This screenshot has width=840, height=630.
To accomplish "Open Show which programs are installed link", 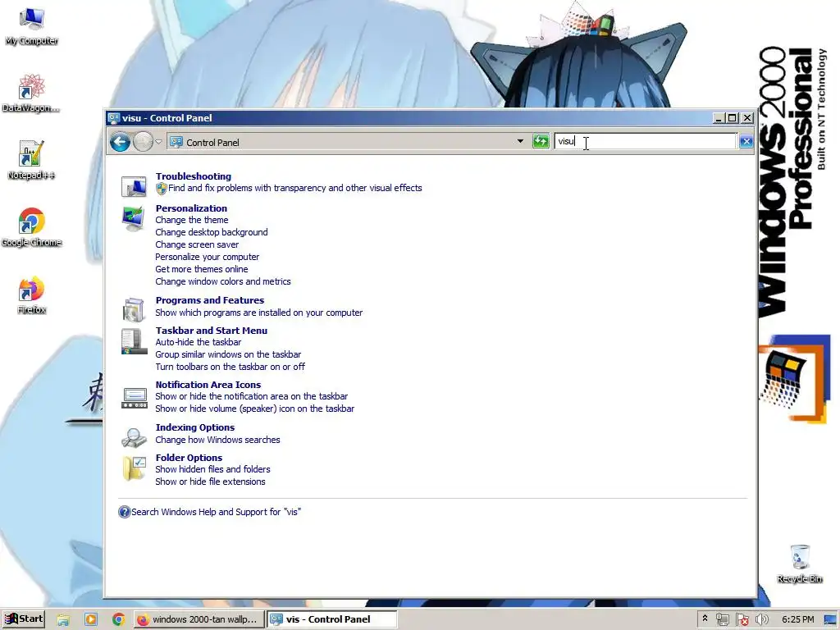I will tap(258, 313).
